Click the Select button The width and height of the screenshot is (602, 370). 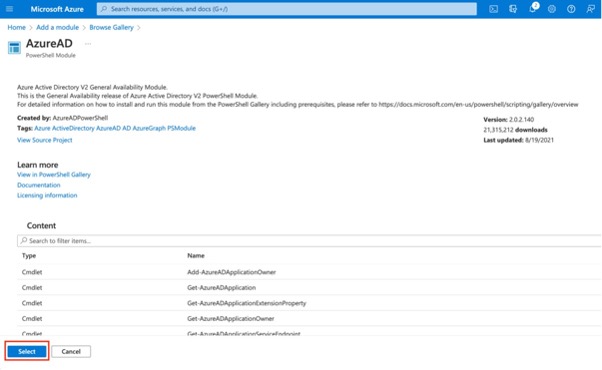(27, 351)
